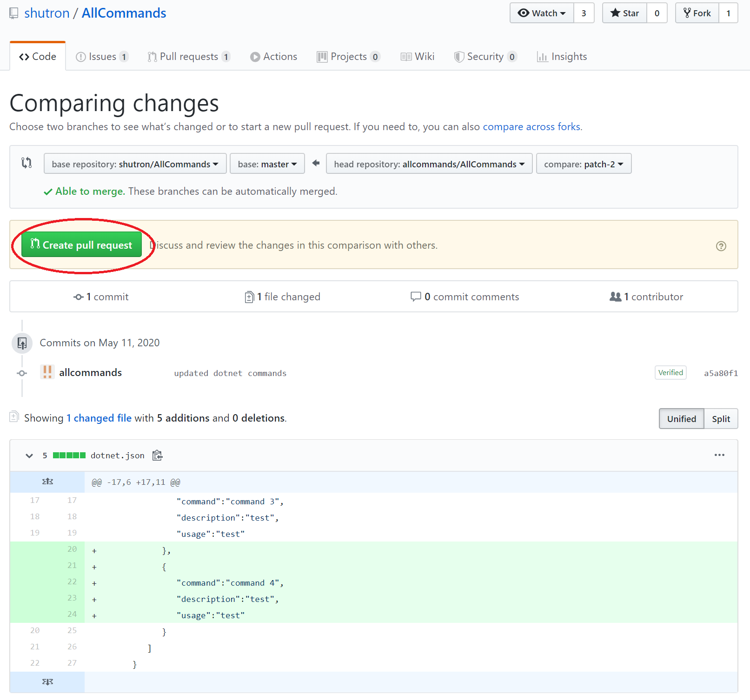This screenshot has height=700, width=750.
Task: Go to the Pull requests tab
Action: click(189, 57)
